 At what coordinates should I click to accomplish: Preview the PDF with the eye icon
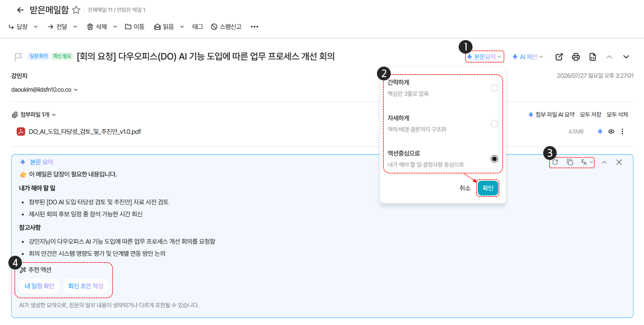click(x=611, y=132)
